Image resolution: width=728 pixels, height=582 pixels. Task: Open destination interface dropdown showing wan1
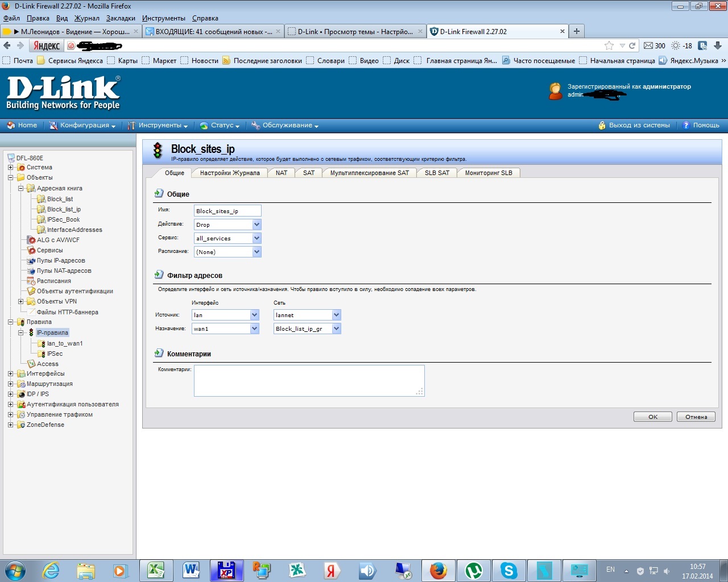[225, 329]
